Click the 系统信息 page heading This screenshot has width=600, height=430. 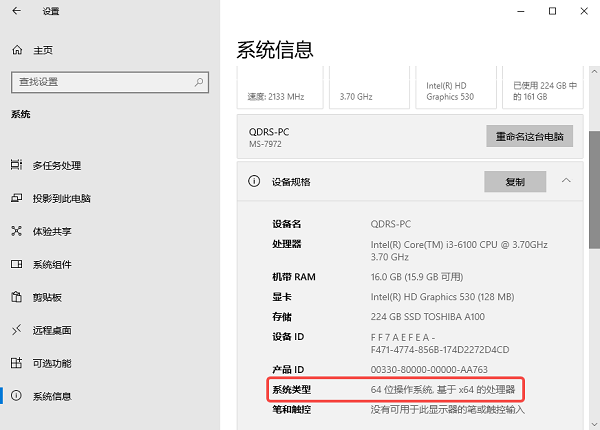(275, 50)
